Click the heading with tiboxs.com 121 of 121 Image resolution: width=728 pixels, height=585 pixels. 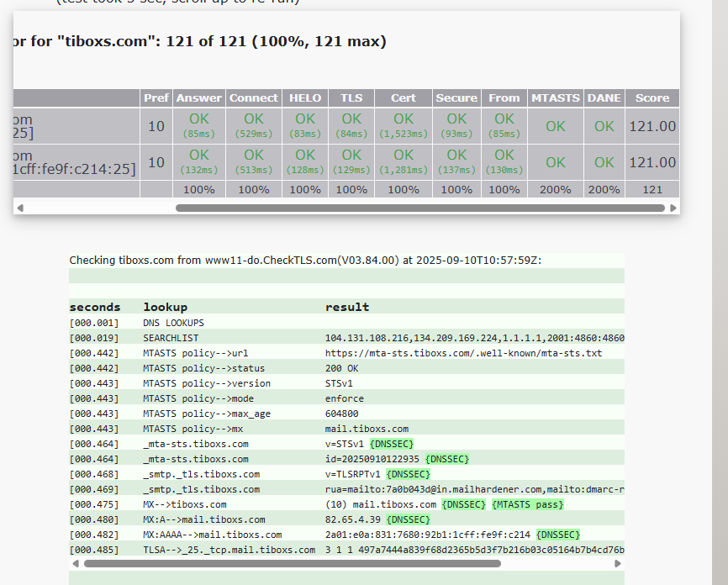[200, 41]
